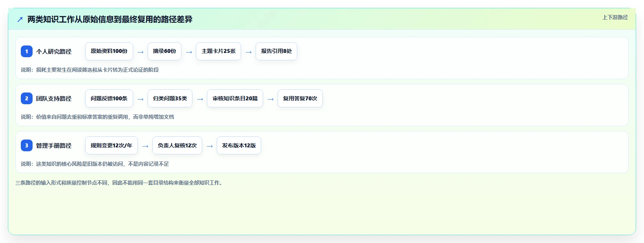
Task: Click the 报告引用8处 step box
Action: tap(276, 51)
